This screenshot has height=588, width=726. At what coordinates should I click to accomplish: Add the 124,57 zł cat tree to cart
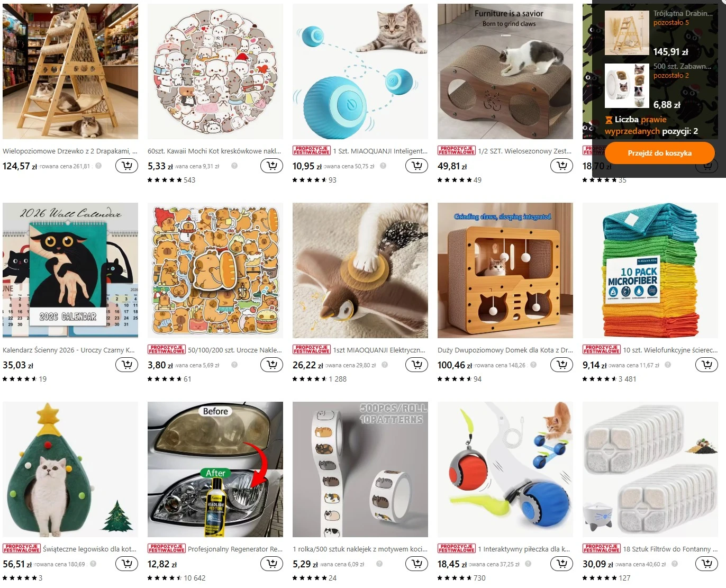point(127,166)
